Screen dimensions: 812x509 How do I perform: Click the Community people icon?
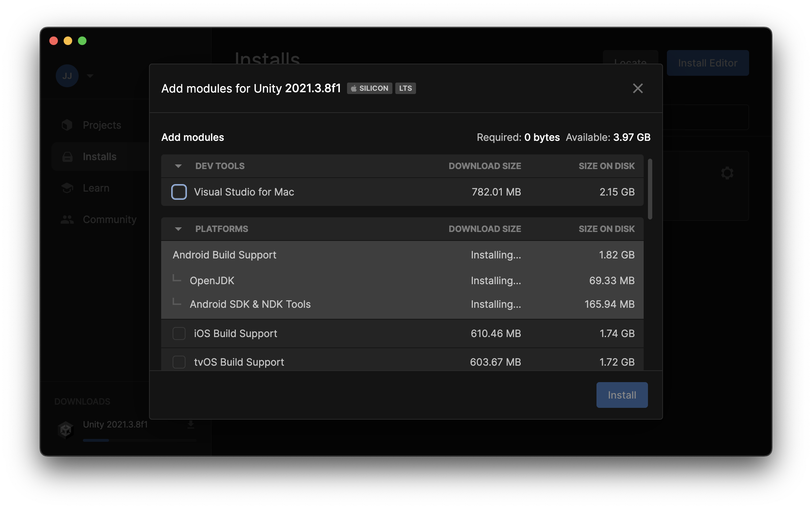[67, 219]
